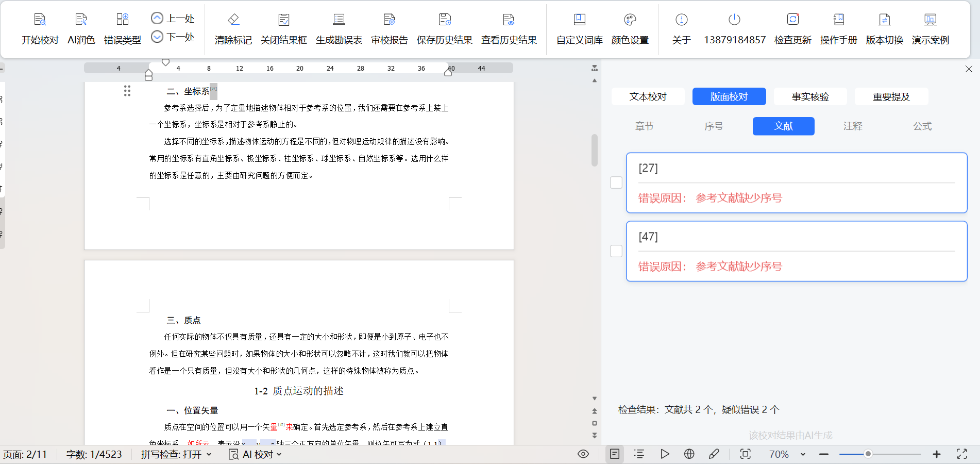Select the AI润色 polishing tool

click(x=81, y=29)
